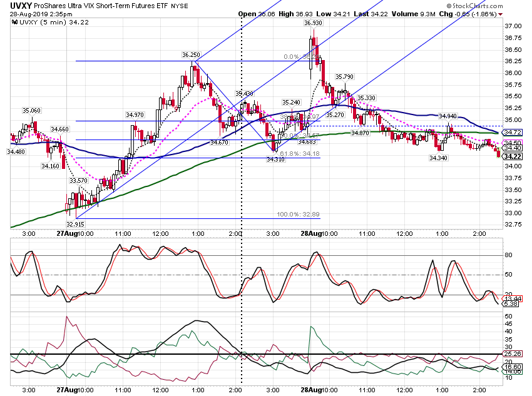Click the 35.060 price annotation
Image resolution: width=532 pixels, height=396 pixels.
[31, 111]
